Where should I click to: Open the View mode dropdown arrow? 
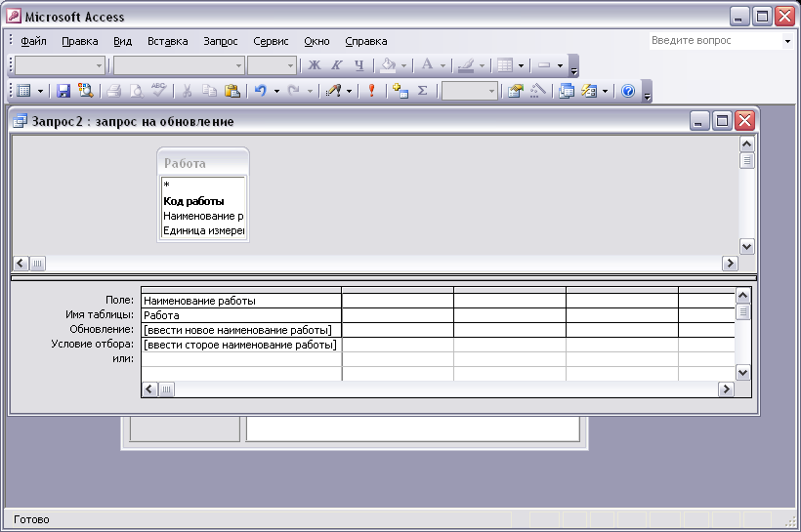[40, 92]
